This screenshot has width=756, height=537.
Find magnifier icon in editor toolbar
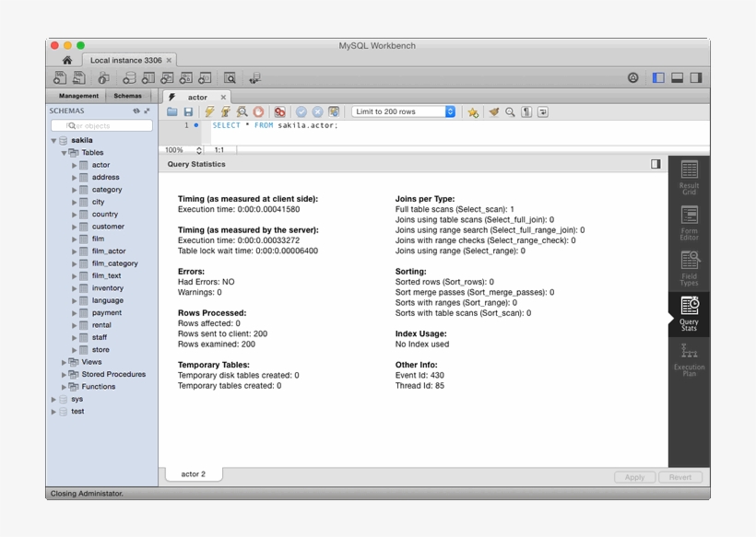tap(510, 112)
